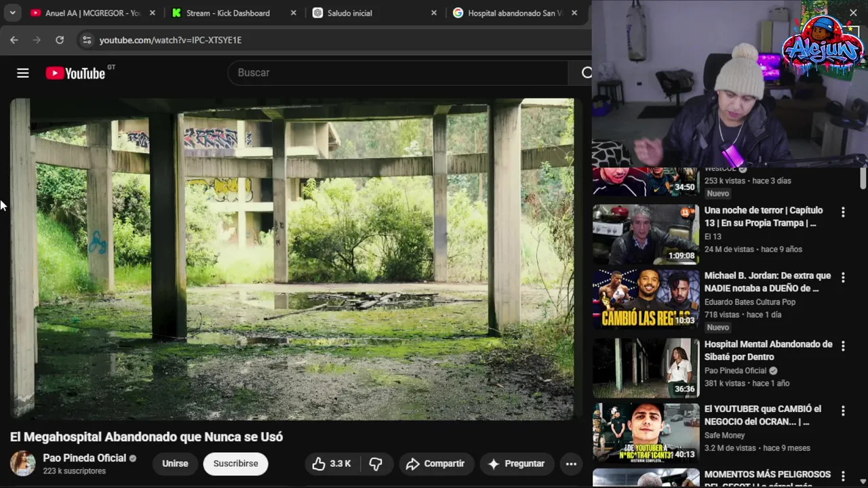868x488 pixels.
Task: Switch to Hospital abandonado San V tab
Action: [515, 13]
